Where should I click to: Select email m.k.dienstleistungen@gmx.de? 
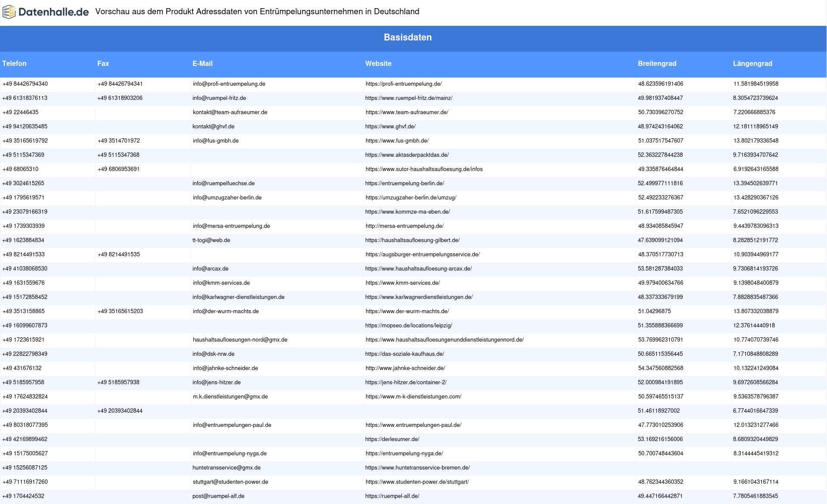(230, 397)
